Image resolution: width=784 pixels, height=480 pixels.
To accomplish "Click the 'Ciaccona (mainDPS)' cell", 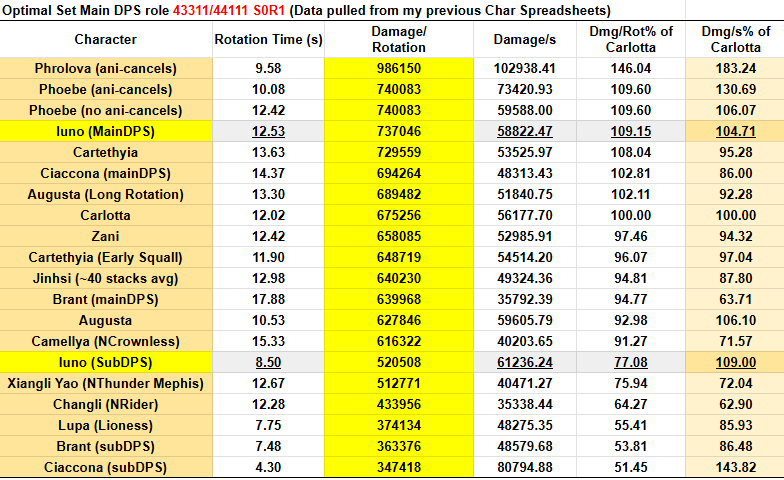I will click(106, 174).
